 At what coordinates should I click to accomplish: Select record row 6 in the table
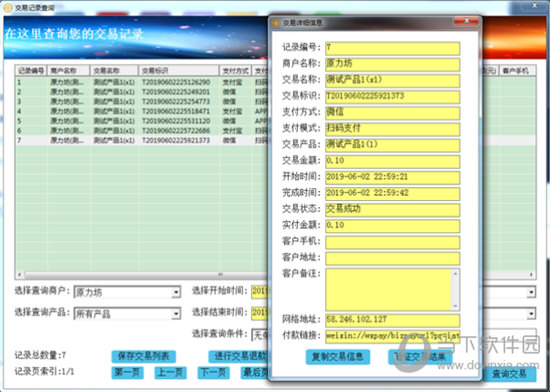[x=142, y=130]
